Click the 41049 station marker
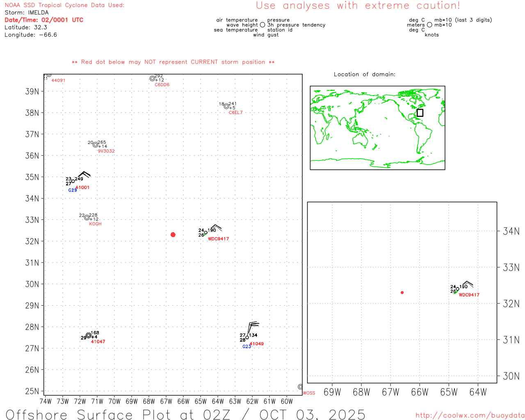 pyautogui.click(x=247, y=338)
